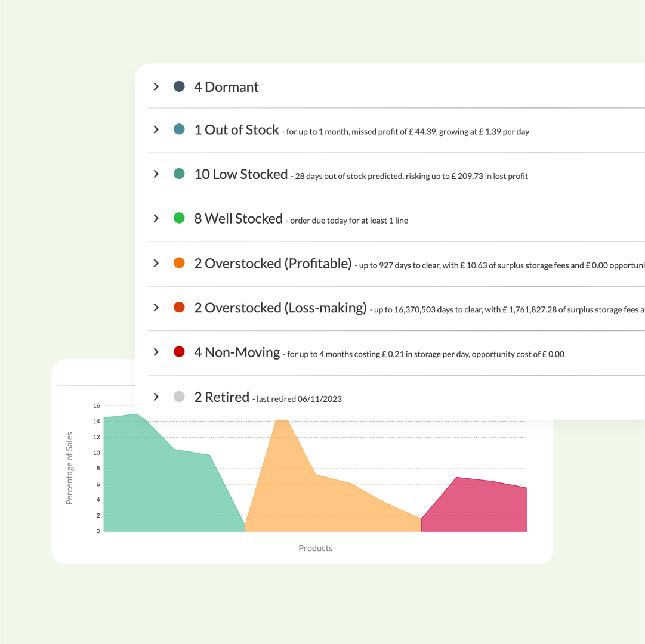Expand the Non-Moving chevron
Viewport: 645px width, 644px height.
coord(156,352)
